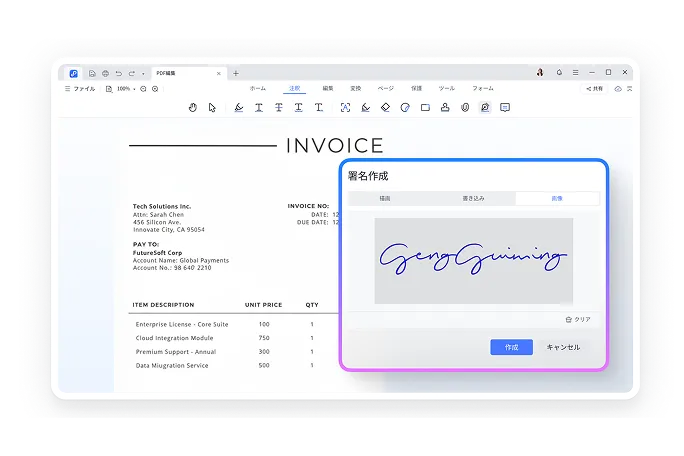The width and height of the screenshot is (684, 456).
Task: Select the Highlight marker tool
Action: pos(239,107)
